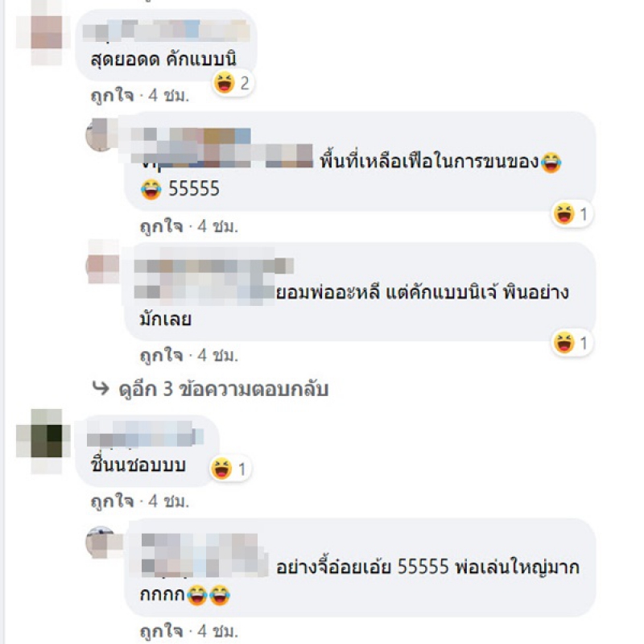644x644 pixels.
Task: Click the 4 ชม. timestamp under สุดยอดด comment
Action: click(168, 96)
